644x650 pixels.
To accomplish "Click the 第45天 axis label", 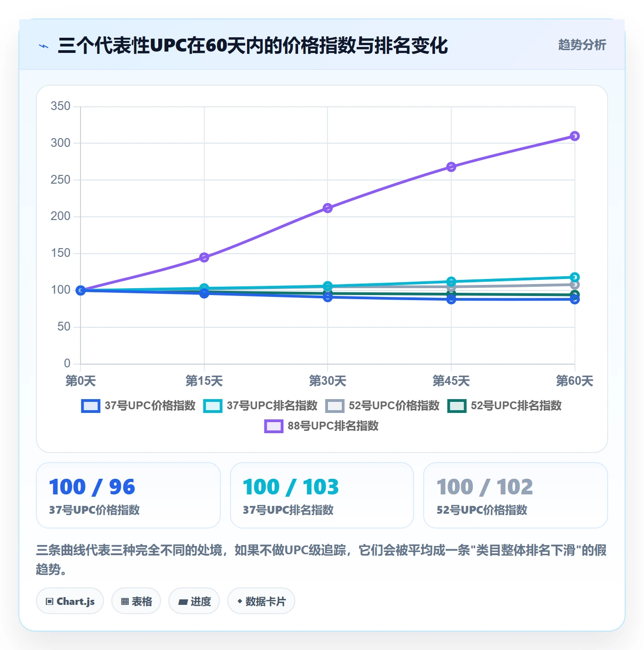I will coord(451,381).
